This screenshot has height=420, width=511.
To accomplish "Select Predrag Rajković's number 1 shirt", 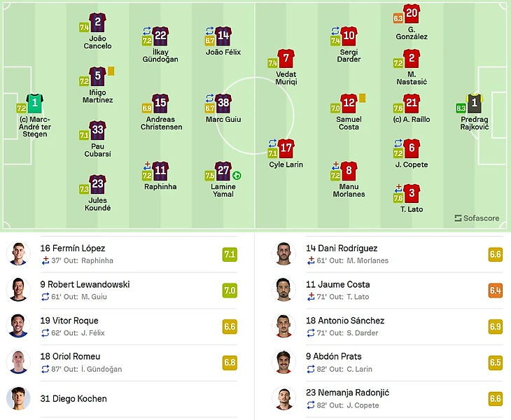I will [x=475, y=104].
